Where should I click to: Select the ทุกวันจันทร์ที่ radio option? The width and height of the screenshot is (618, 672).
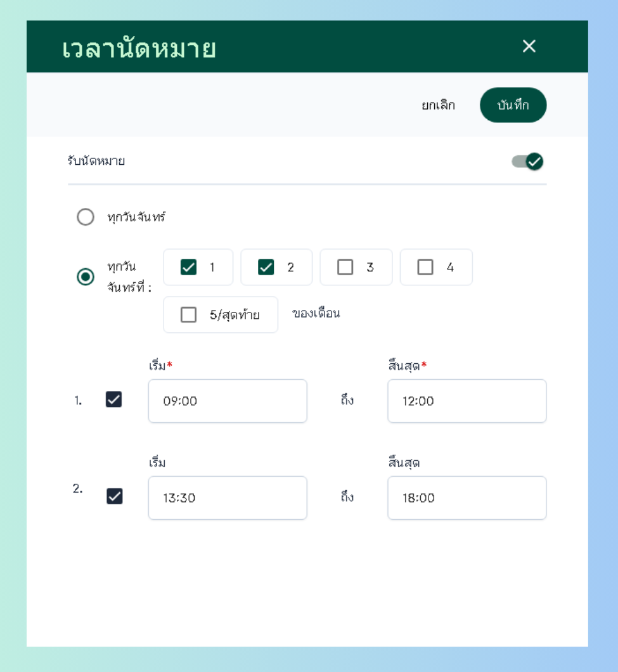pos(86,277)
